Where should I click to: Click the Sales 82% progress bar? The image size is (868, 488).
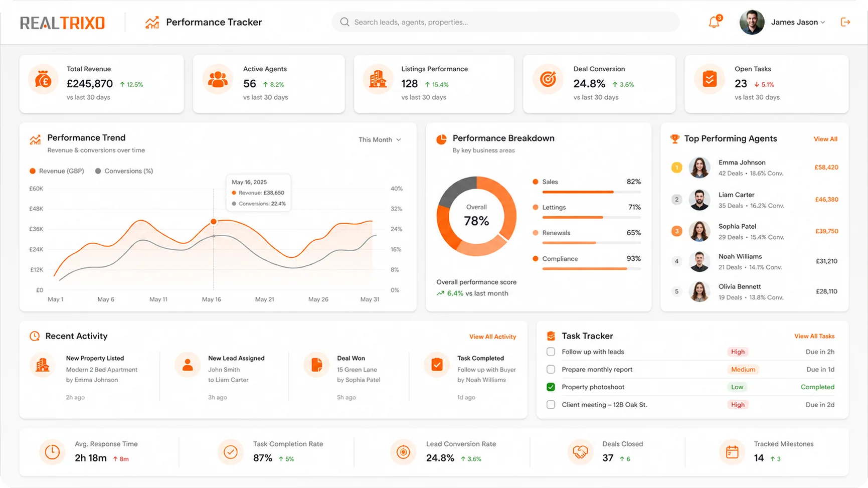tap(591, 192)
